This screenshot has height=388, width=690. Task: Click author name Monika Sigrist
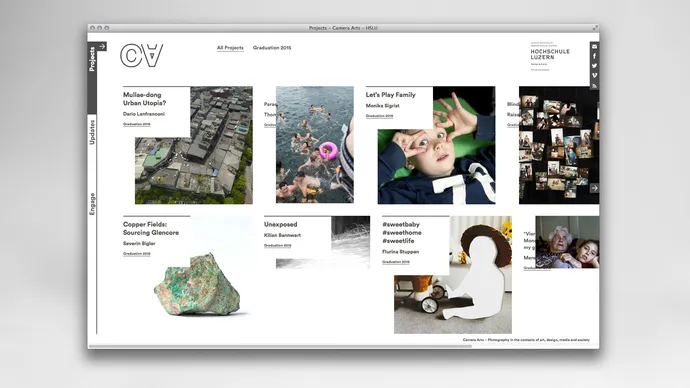tap(382, 106)
